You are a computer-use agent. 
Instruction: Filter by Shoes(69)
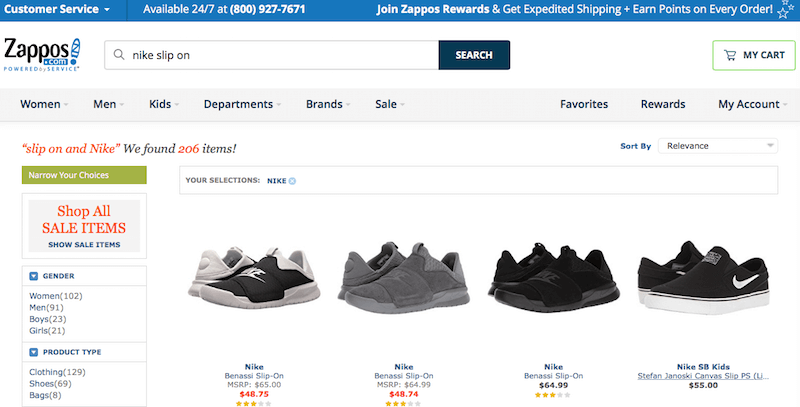pyautogui.click(x=50, y=384)
